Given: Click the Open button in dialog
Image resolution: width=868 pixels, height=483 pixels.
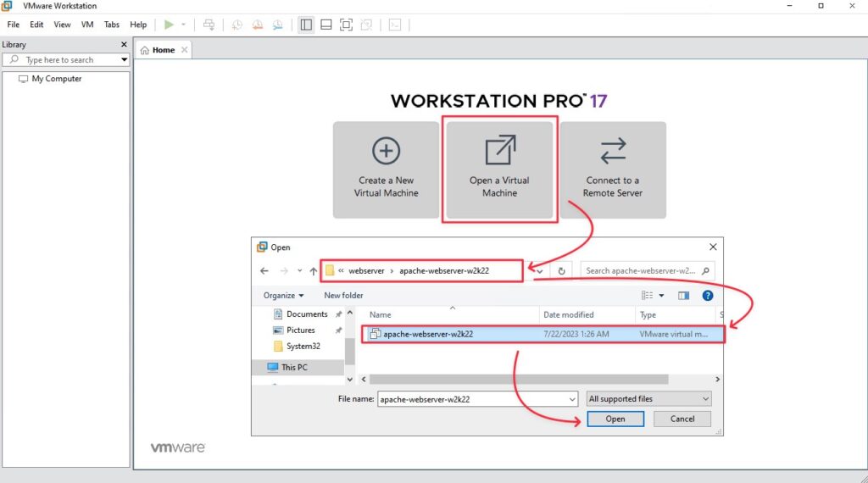Looking at the screenshot, I should coord(615,419).
